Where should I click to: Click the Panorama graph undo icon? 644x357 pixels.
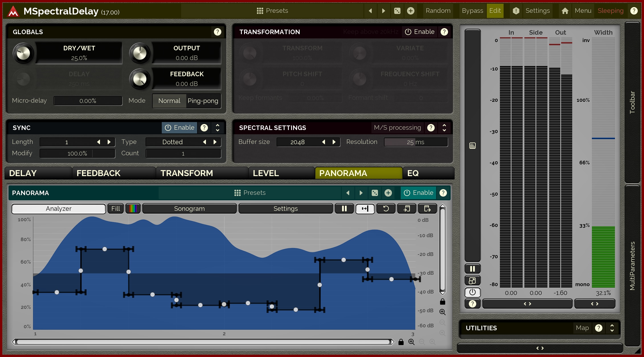pyautogui.click(x=386, y=209)
